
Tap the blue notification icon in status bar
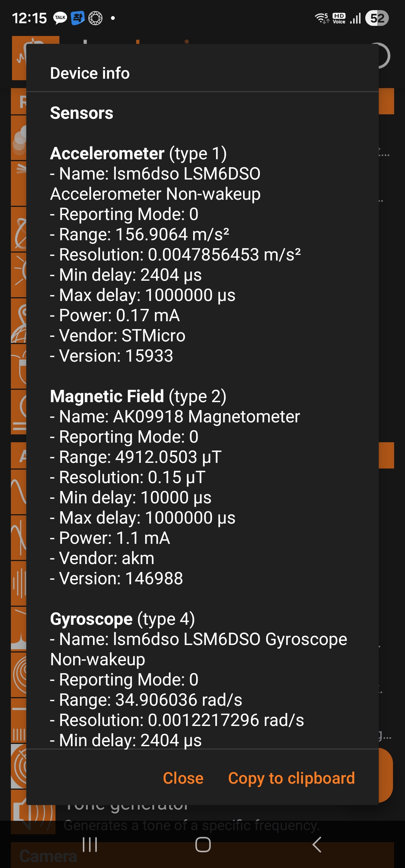point(78,18)
